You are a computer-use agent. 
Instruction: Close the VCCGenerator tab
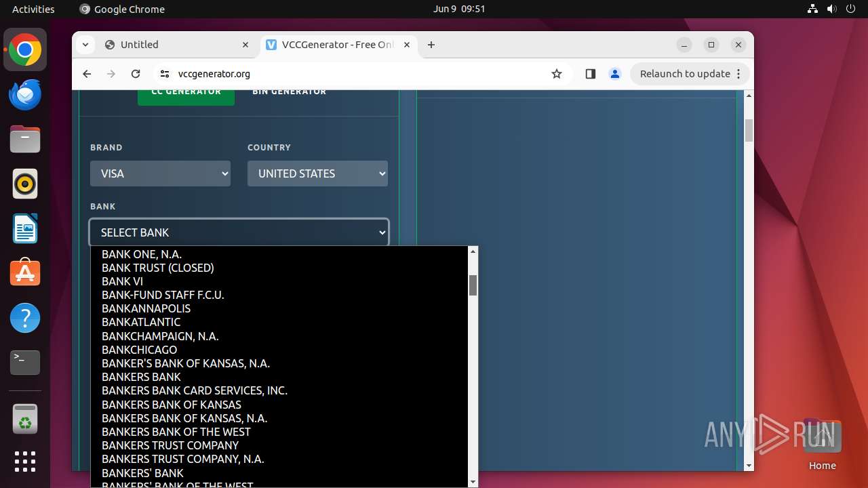coord(407,45)
